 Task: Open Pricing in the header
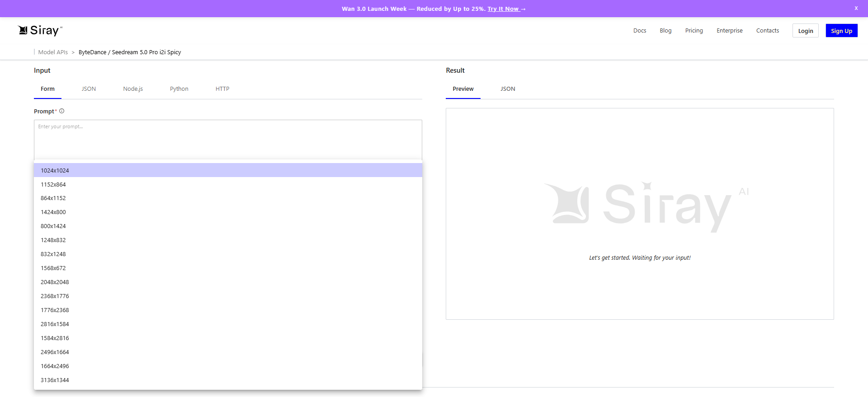[694, 31]
